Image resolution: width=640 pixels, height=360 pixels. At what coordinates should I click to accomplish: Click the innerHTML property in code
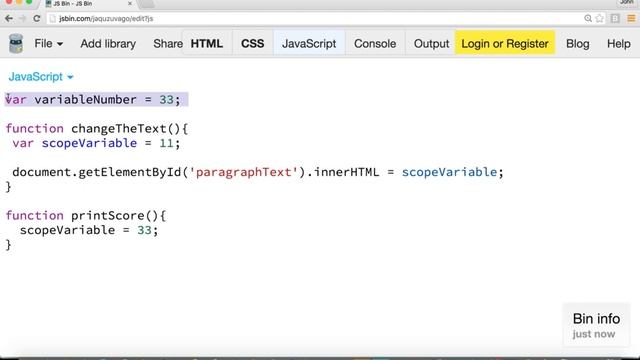pos(347,172)
